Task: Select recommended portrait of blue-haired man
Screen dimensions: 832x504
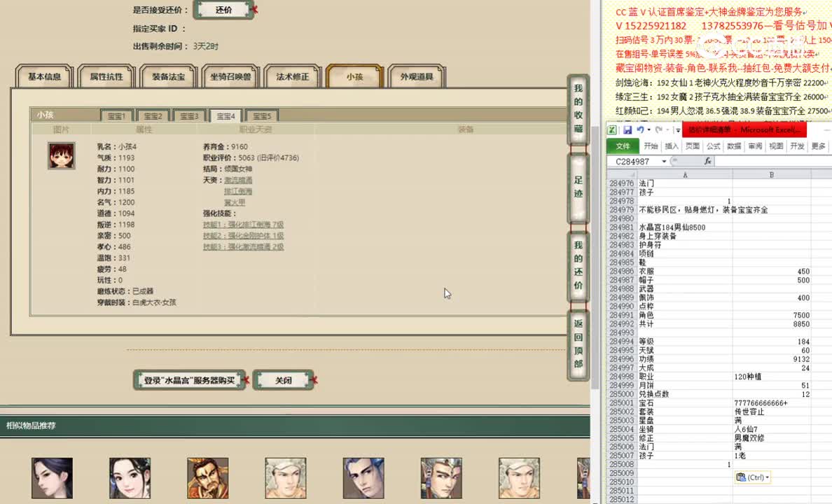Action: coord(363,478)
